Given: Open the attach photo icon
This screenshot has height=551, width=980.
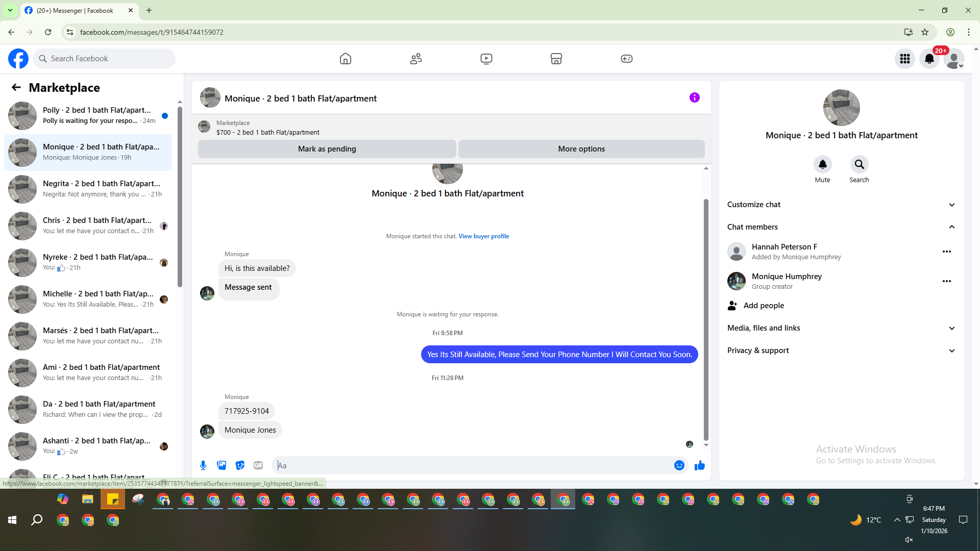Looking at the screenshot, I should pos(222,465).
